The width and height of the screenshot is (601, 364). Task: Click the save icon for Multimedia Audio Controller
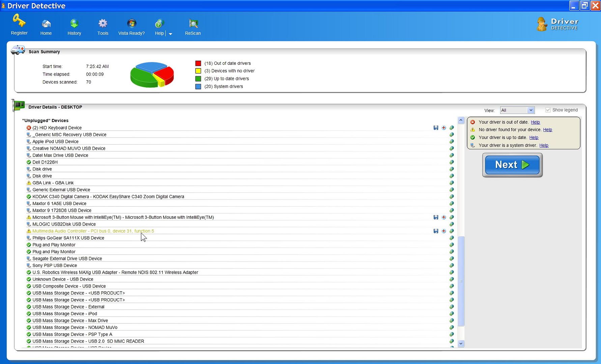[x=436, y=231]
